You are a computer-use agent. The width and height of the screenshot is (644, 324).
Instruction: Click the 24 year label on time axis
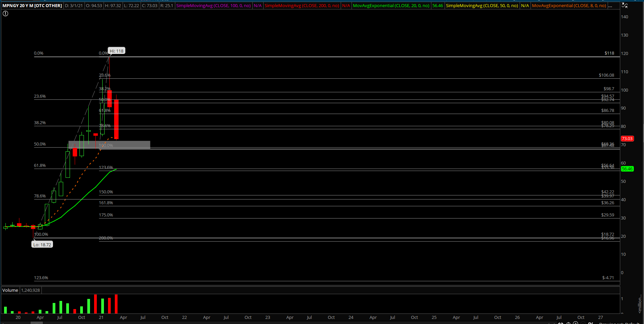click(351, 318)
